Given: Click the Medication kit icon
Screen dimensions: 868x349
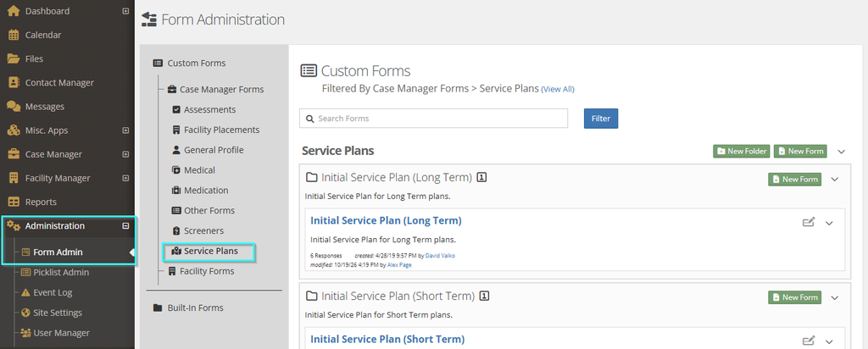Looking at the screenshot, I should click(176, 191).
